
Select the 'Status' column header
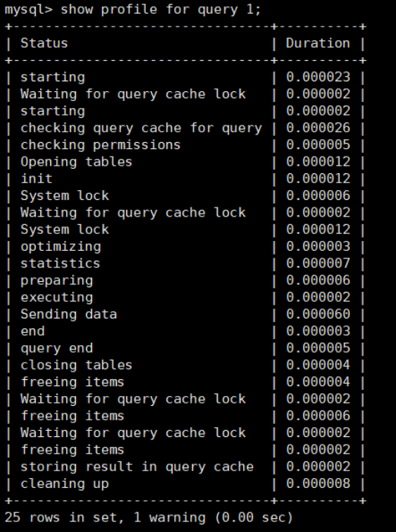click(x=44, y=43)
